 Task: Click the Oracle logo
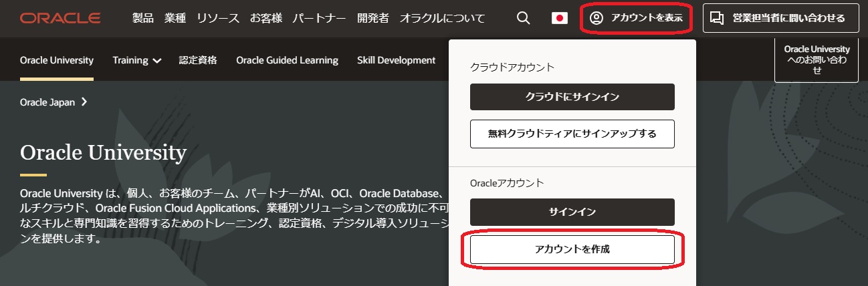tap(60, 18)
